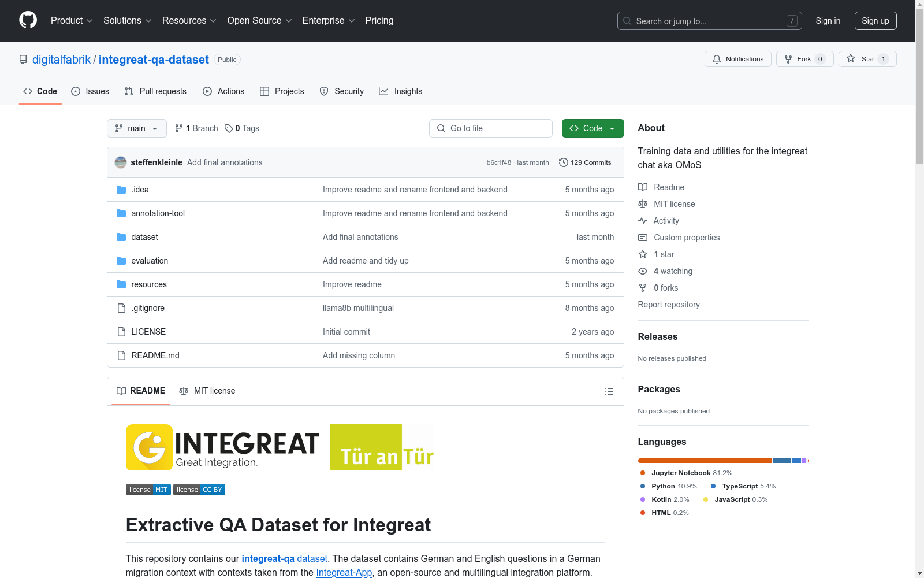Click the star icon next to 1 star
The image size is (924, 578).
click(x=643, y=254)
